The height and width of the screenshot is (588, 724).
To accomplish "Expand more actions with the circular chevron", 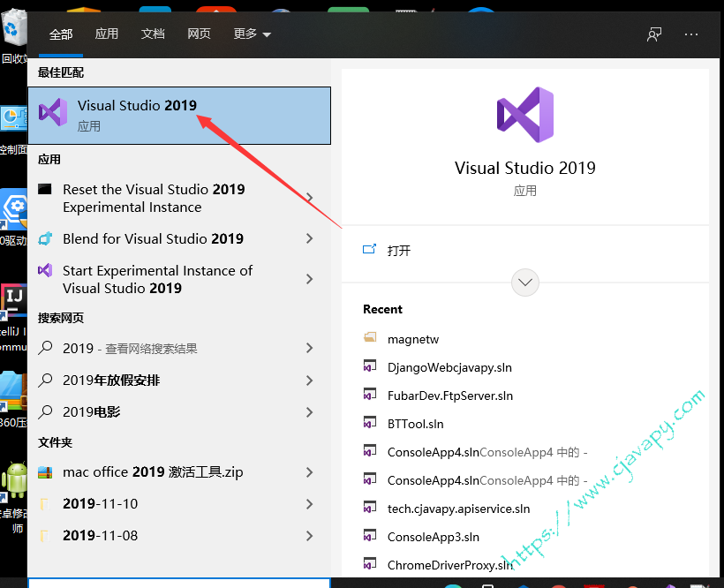I will tap(525, 282).
